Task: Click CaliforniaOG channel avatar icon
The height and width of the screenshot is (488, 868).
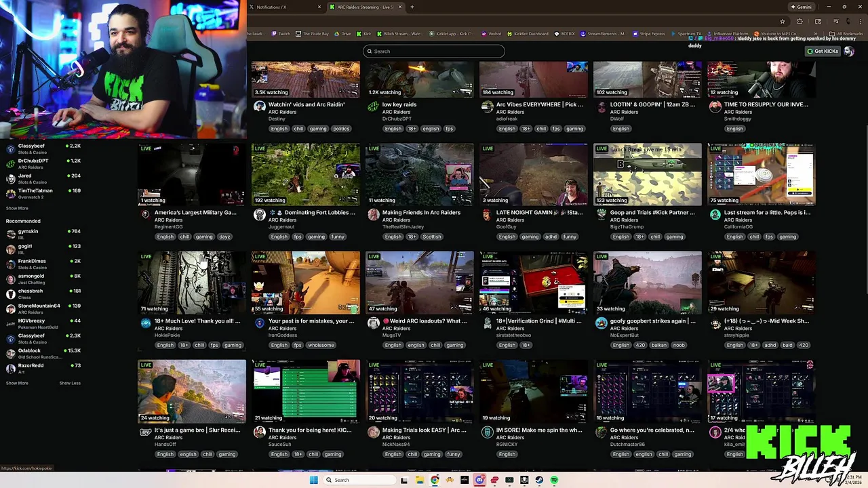Action: coord(715,215)
